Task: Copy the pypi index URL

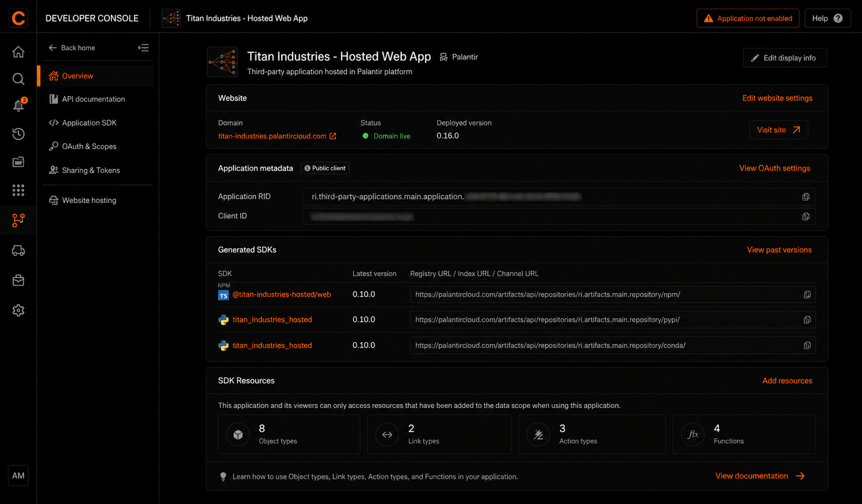Action: (807, 320)
